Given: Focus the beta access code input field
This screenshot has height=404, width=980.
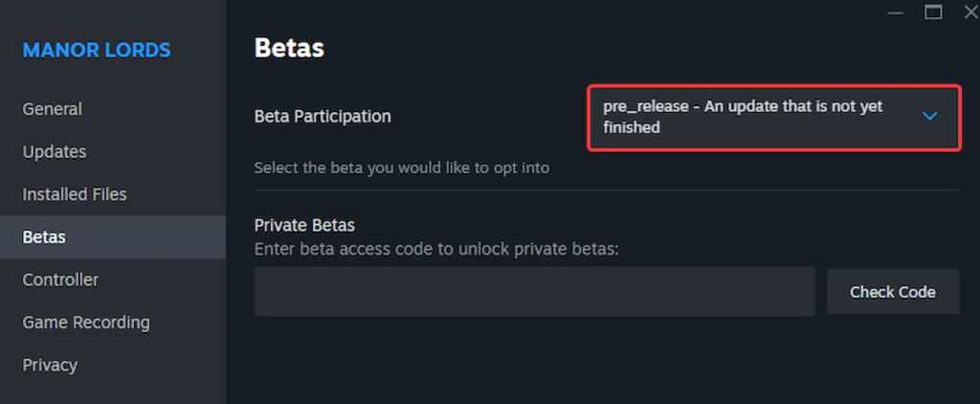Looking at the screenshot, I should 534,292.
